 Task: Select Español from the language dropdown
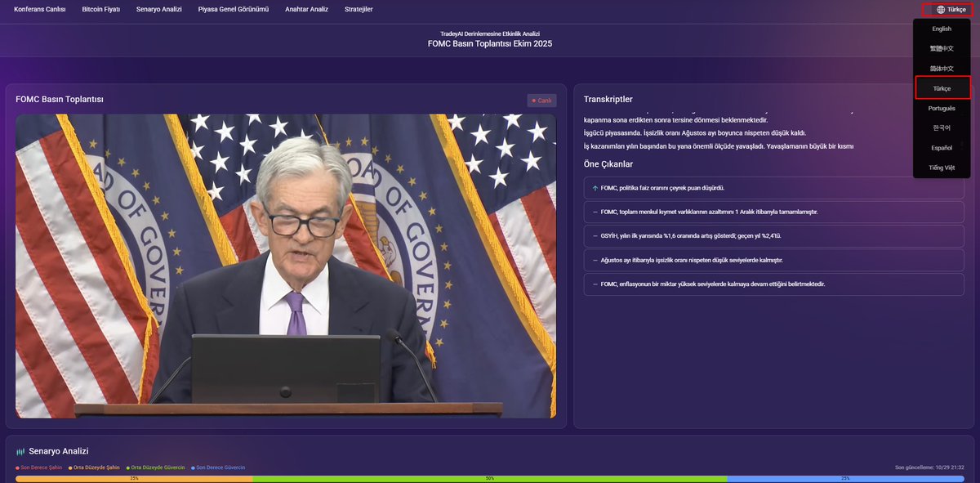click(x=941, y=147)
